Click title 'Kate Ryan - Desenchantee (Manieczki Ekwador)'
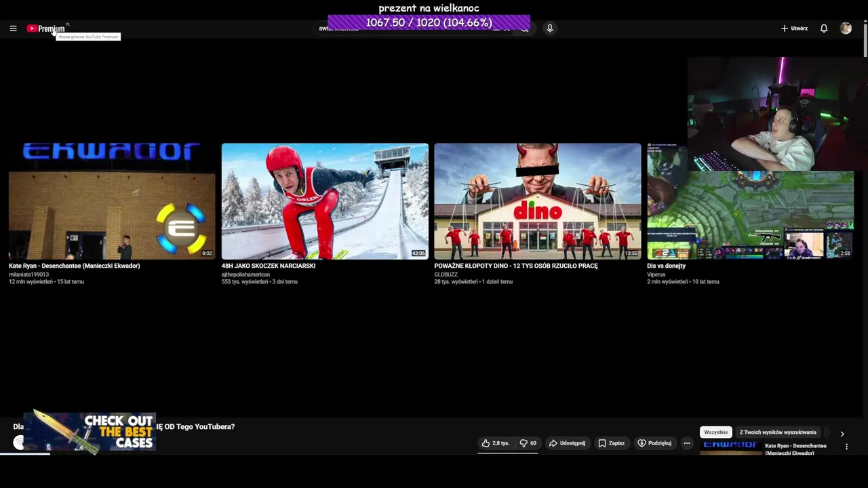 click(x=75, y=266)
